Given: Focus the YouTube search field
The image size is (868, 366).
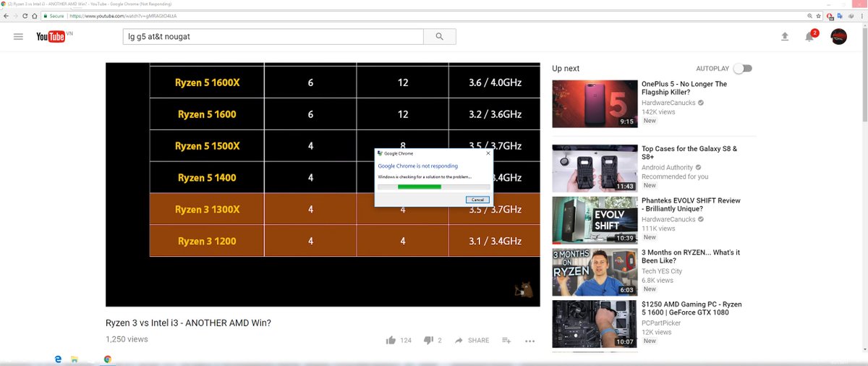Looking at the screenshot, I should pyautogui.click(x=273, y=36).
